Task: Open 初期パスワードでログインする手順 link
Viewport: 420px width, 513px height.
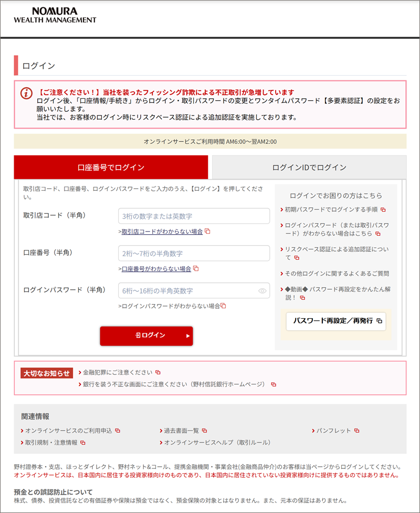Action: tap(331, 209)
